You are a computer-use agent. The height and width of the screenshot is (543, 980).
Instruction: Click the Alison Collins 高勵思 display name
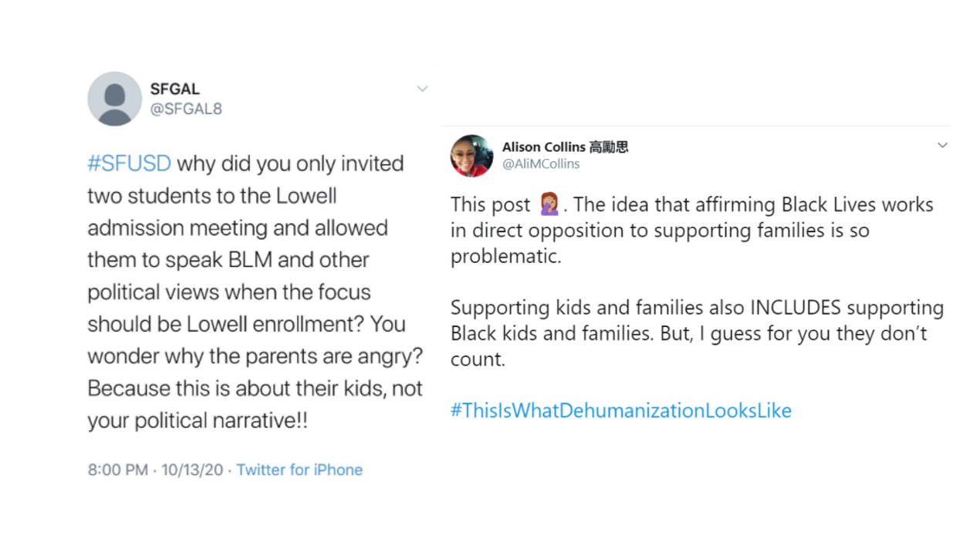[565, 147]
